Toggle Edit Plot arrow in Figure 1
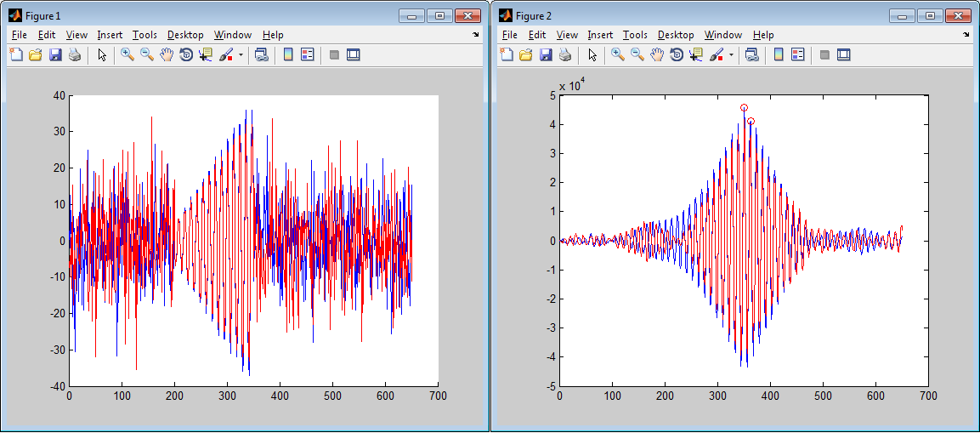The height and width of the screenshot is (433, 980). click(x=102, y=54)
